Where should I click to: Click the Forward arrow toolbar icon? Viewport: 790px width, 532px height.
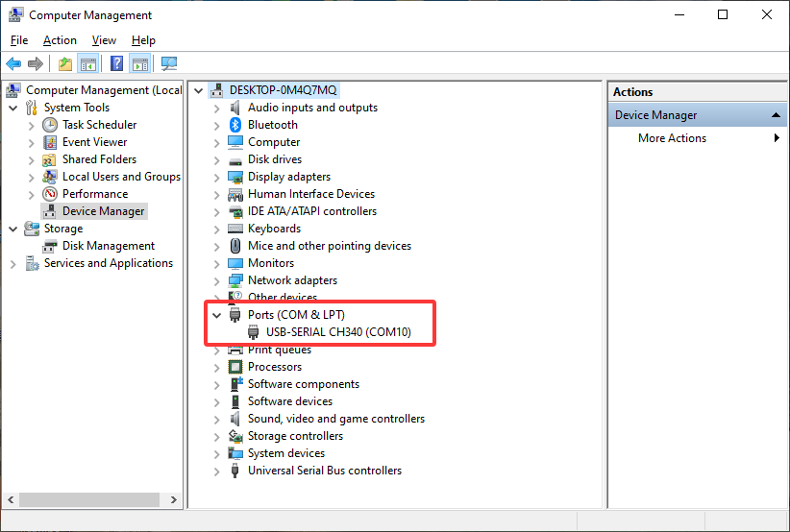pos(36,64)
